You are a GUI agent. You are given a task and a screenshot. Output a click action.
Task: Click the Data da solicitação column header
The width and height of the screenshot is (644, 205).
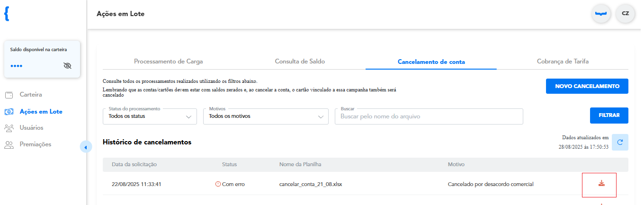pyautogui.click(x=134, y=164)
